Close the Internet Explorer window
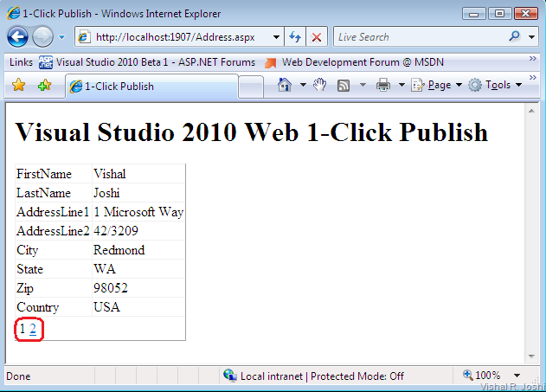546x392 pixels. click(526, 14)
